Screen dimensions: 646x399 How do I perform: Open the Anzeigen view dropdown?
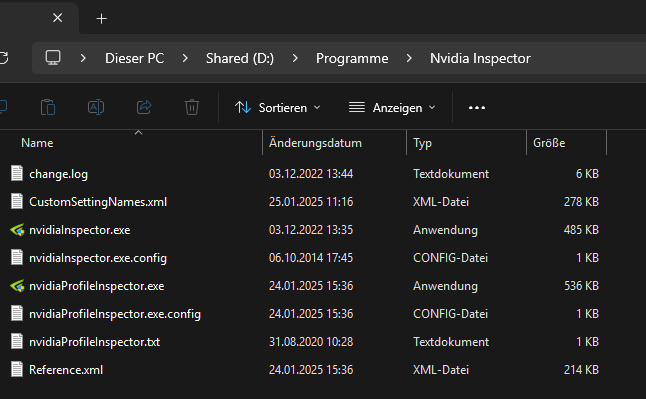click(x=392, y=108)
